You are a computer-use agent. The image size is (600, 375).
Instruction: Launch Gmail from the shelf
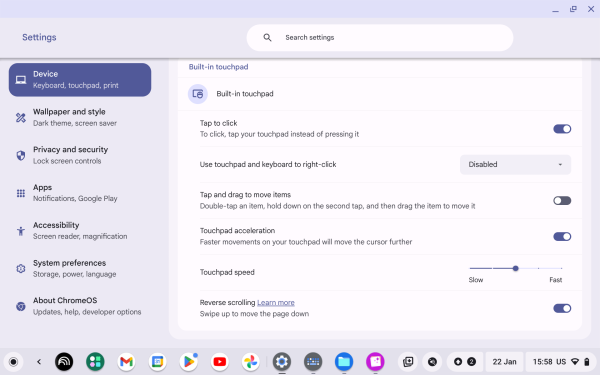click(x=126, y=362)
